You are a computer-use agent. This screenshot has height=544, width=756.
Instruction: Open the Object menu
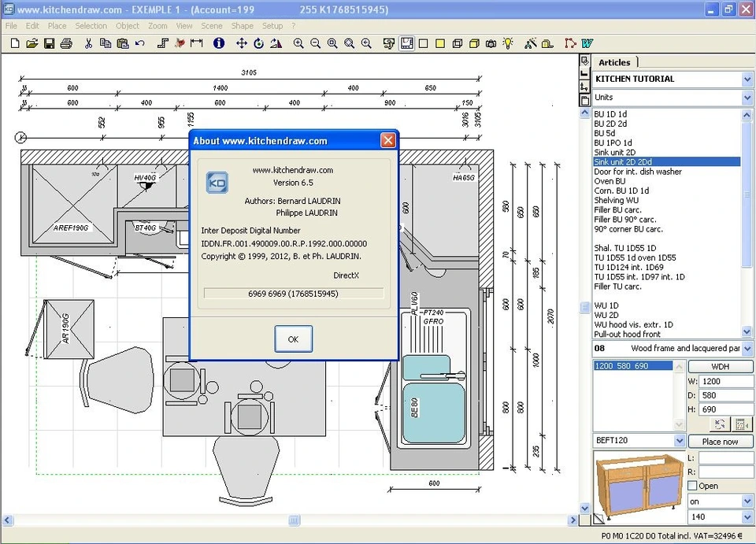click(128, 26)
